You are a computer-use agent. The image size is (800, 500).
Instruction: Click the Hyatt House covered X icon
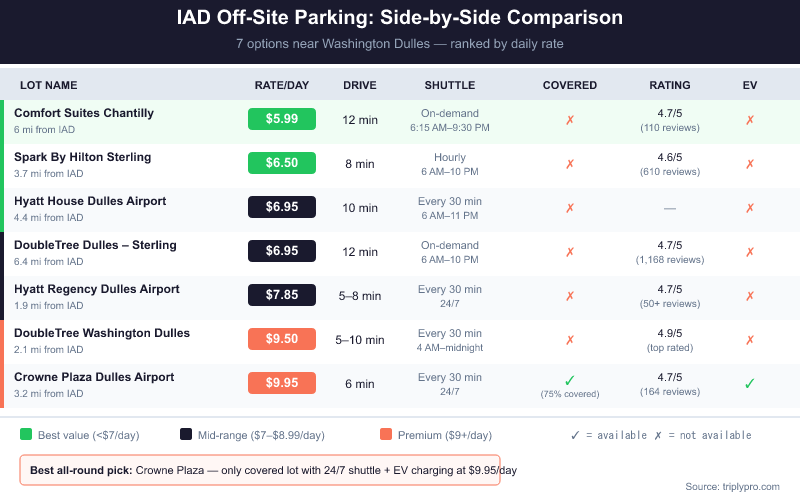pos(570,208)
